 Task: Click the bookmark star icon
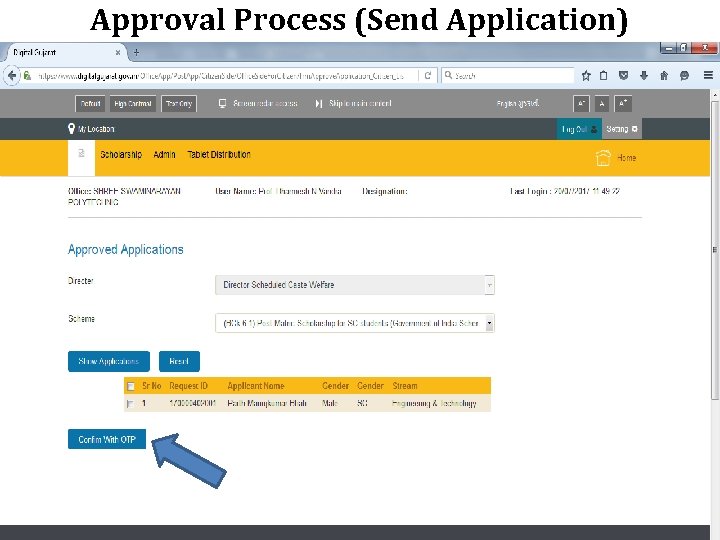[x=586, y=76]
